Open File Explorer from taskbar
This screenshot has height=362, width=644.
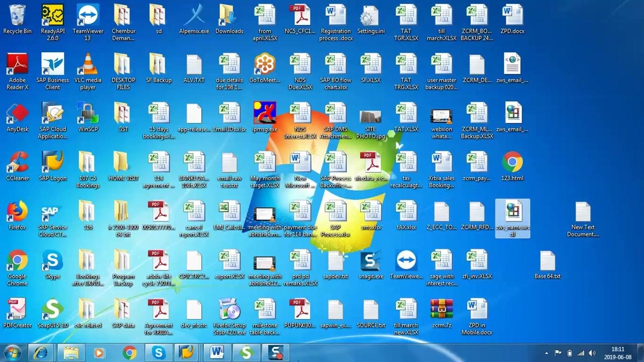[70, 353]
